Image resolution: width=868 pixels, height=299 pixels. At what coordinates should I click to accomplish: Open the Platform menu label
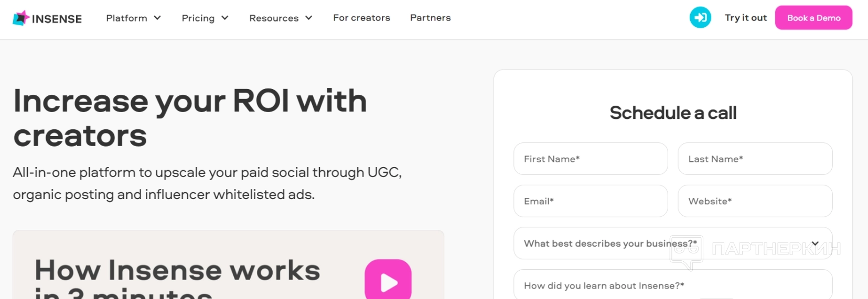126,18
